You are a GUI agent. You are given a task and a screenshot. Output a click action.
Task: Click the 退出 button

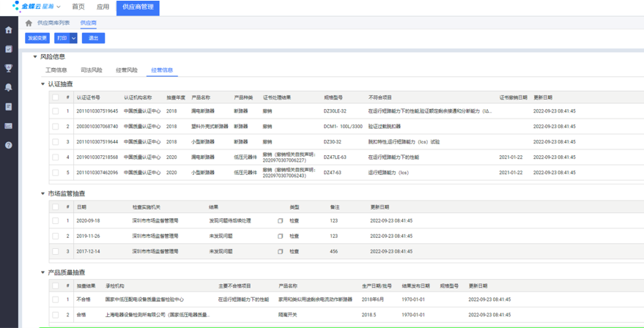click(x=93, y=38)
